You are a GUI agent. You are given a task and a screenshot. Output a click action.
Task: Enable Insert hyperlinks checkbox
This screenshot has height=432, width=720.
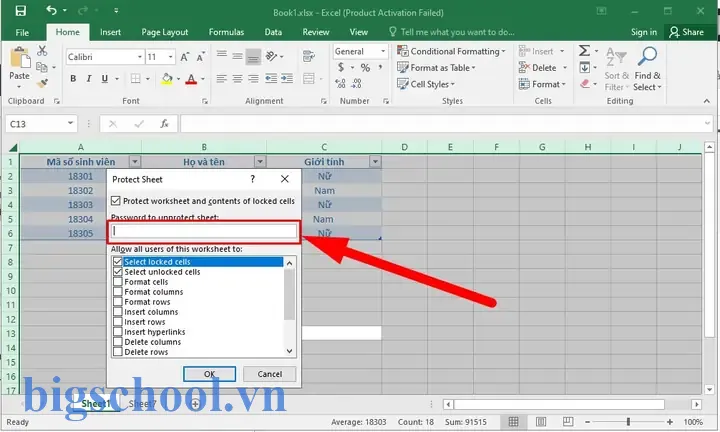(118, 332)
